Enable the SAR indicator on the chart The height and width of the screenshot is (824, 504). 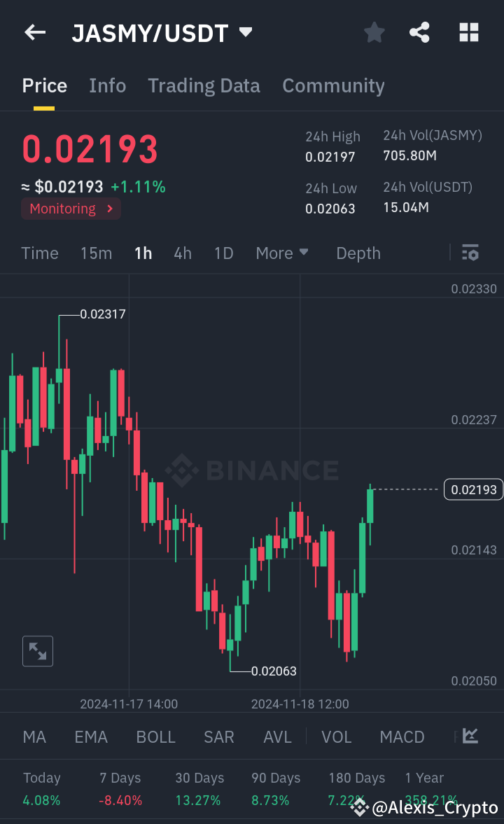point(219,736)
